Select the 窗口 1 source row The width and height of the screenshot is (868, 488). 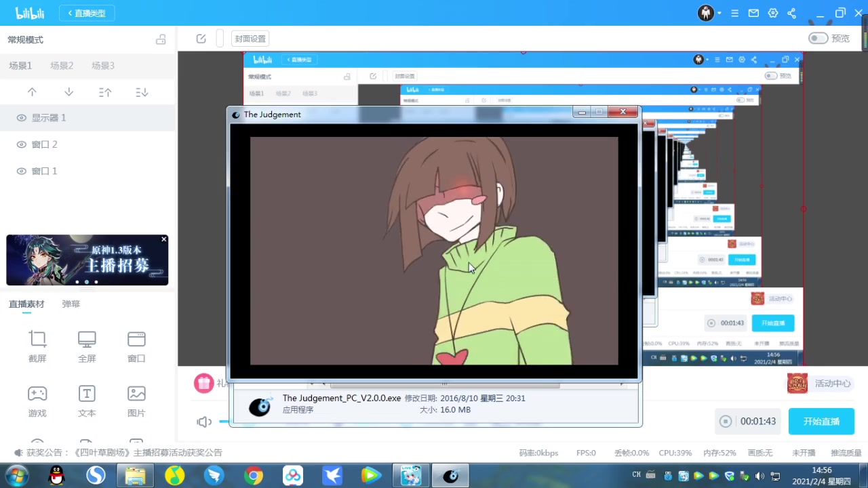click(87, 171)
